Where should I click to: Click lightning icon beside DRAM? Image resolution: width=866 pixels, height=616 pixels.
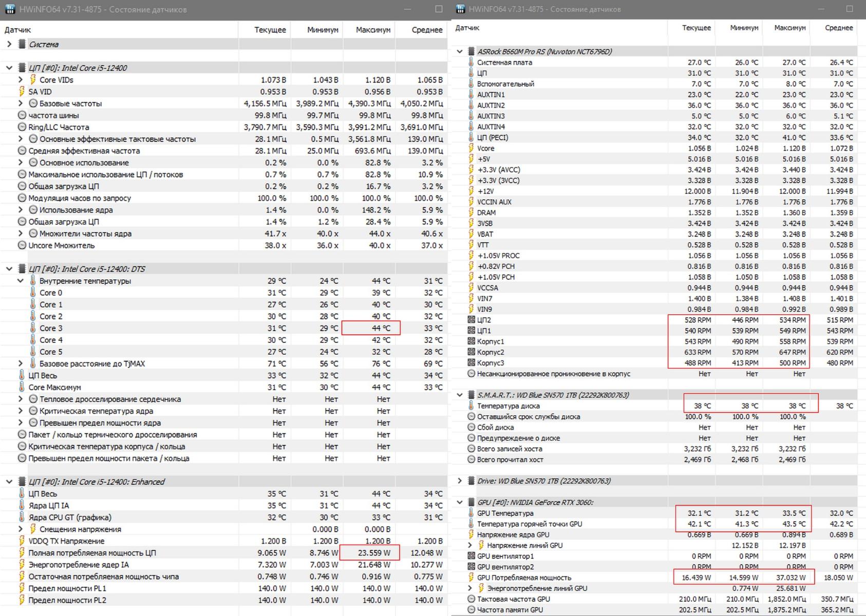pyautogui.click(x=471, y=213)
